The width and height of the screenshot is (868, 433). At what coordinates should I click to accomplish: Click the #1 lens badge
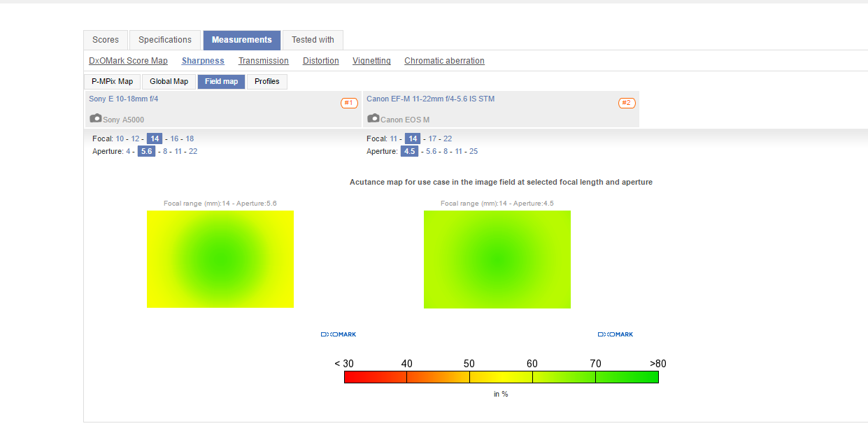point(349,104)
